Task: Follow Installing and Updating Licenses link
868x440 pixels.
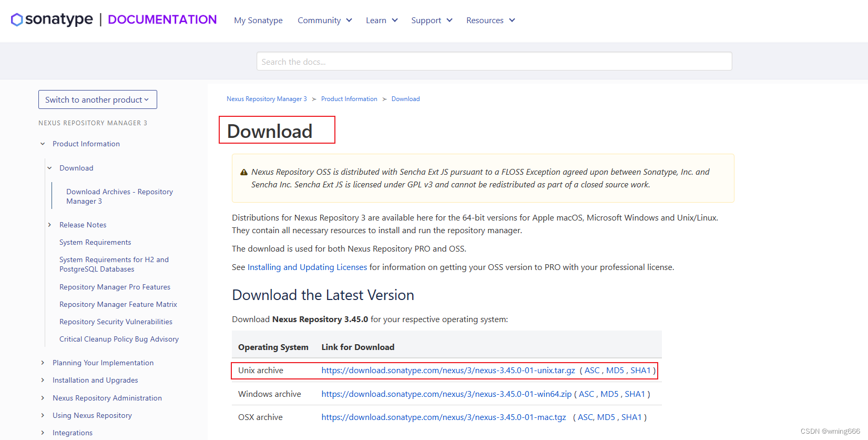Action: (x=307, y=267)
